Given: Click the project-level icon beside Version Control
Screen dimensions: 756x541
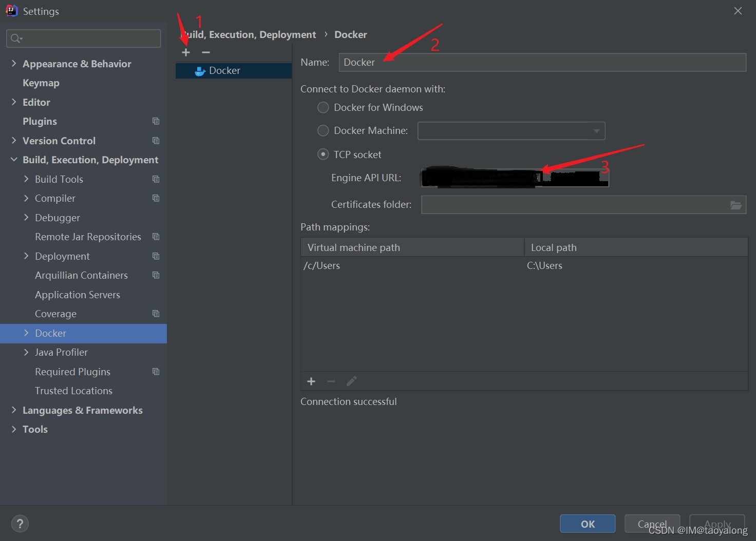Looking at the screenshot, I should click(x=156, y=141).
